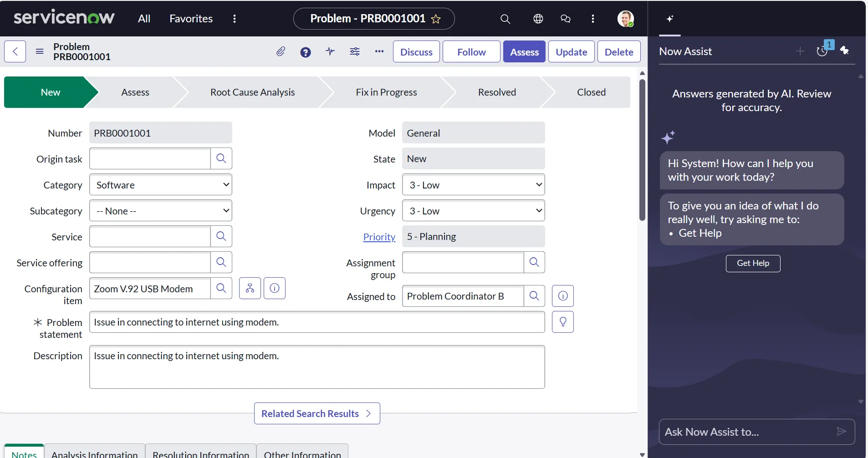Click the Ask Now Assist input field
868x458 pixels.
point(747,432)
